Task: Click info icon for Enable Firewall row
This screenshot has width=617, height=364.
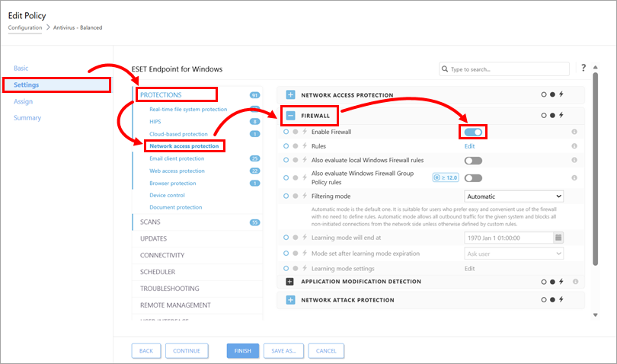Action: 574,132
